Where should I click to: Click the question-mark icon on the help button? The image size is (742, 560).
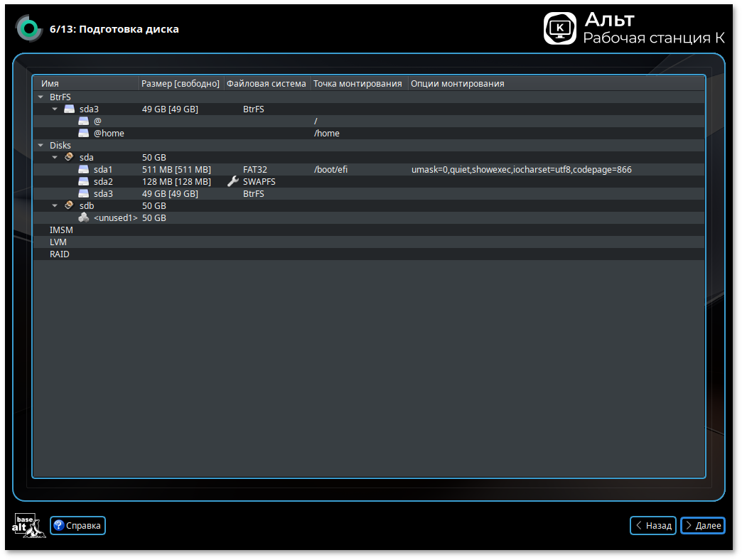(x=58, y=525)
